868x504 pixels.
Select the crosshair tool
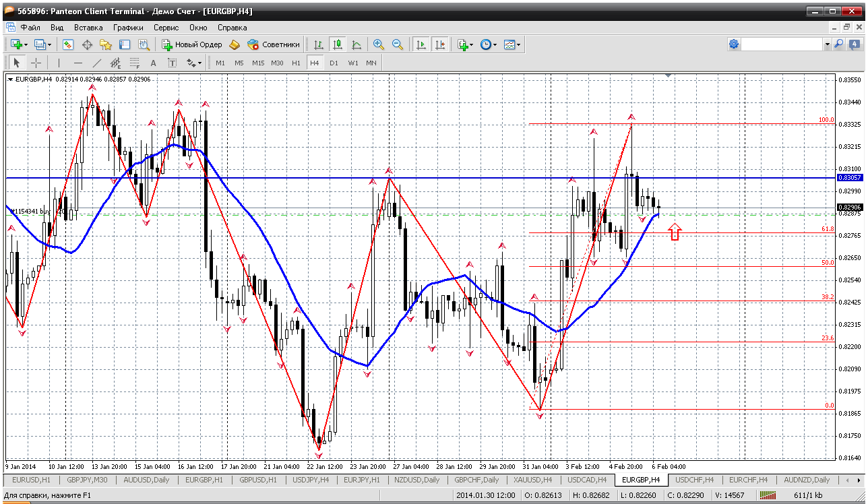click(x=36, y=63)
